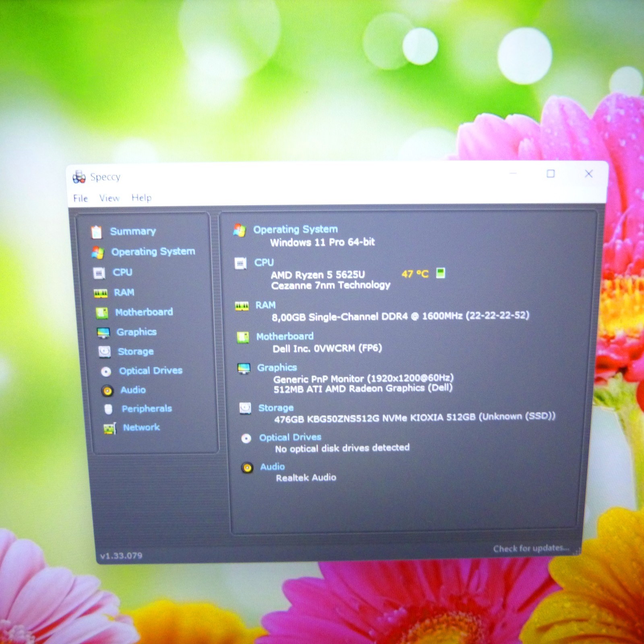Image resolution: width=644 pixels, height=644 pixels.
Task: Open the CPU section in sidebar
Action: tap(122, 272)
